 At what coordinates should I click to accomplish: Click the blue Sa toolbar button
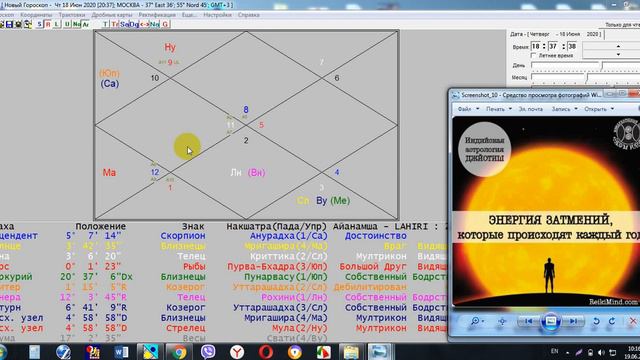click(124, 24)
